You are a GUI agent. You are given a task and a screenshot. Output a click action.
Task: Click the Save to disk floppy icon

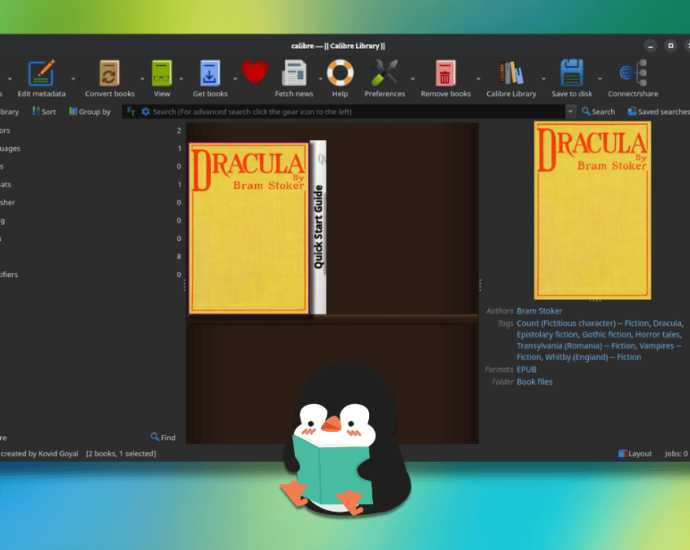(x=572, y=73)
